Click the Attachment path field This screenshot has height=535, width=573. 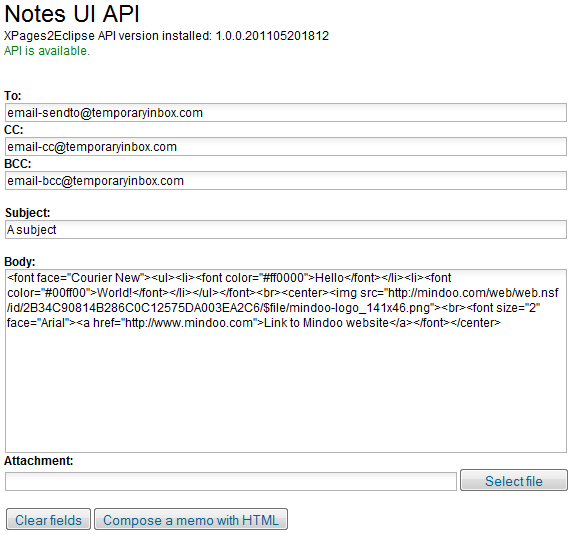point(231,481)
